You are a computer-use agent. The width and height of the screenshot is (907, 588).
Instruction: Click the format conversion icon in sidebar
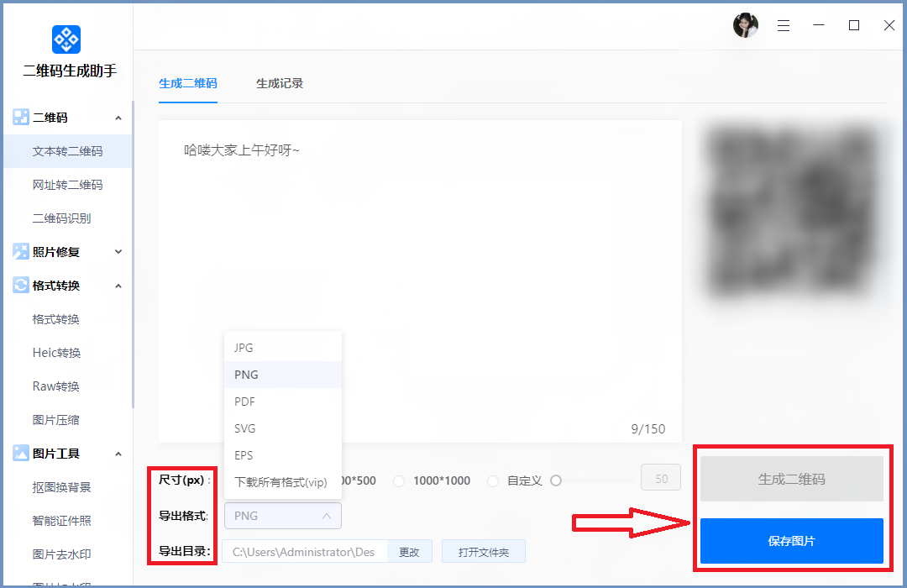click(21, 285)
